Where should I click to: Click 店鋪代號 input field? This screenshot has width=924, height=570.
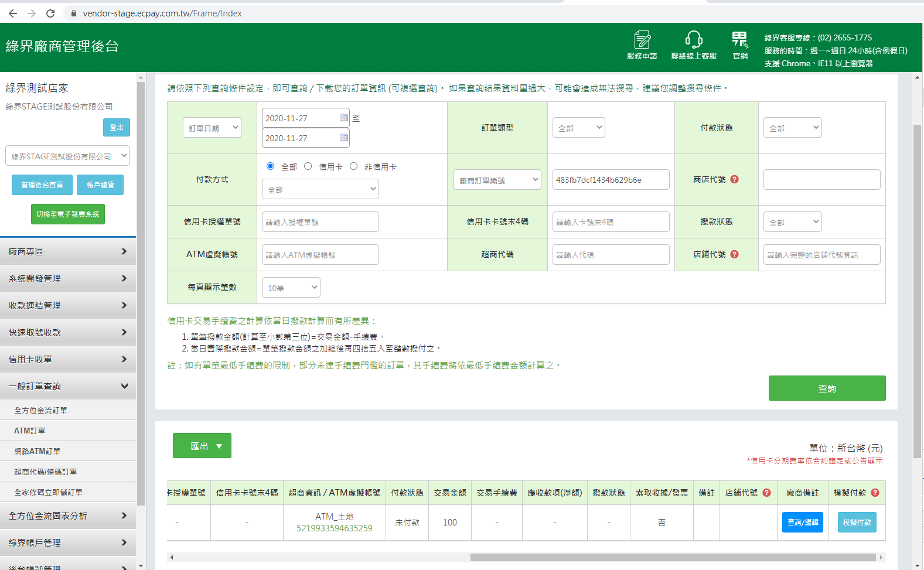click(821, 255)
